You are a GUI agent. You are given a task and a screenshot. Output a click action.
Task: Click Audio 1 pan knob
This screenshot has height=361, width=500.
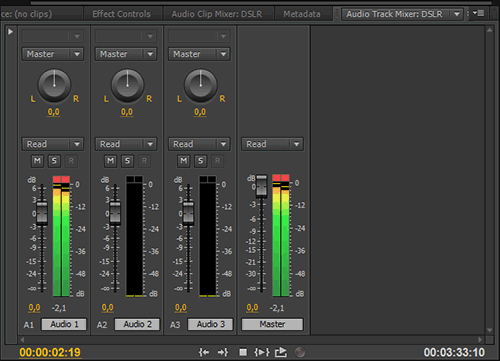click(x=54, y=86)
